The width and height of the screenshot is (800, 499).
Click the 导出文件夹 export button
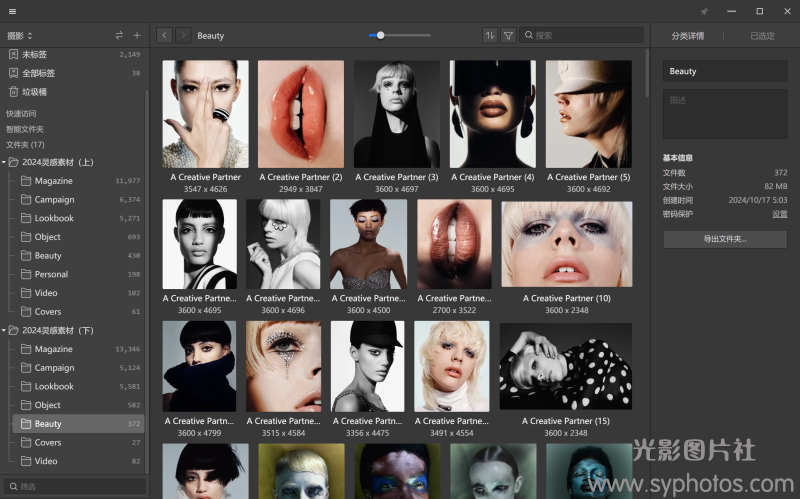tap(725, 239)
